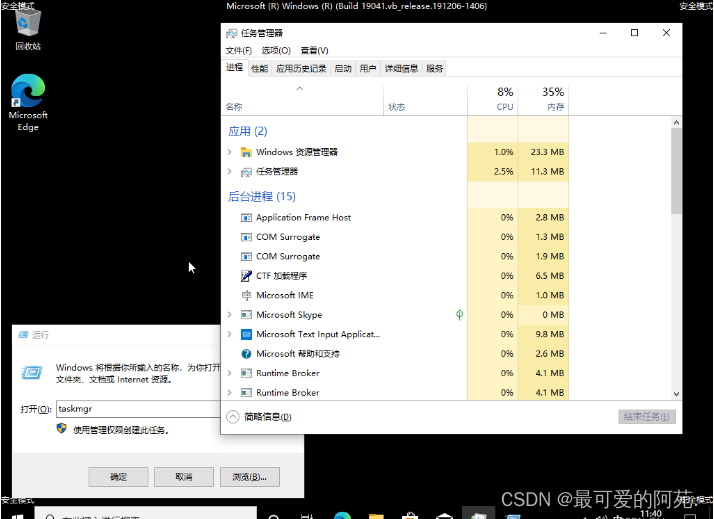This screenshot has width=714, height=519.
Task: Open the 文件(F) menu
Action: click(239, 51)
